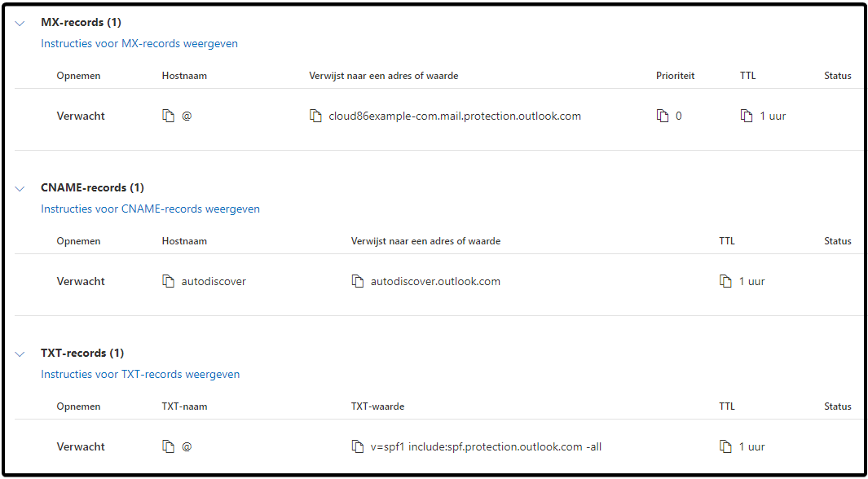The image size is (868, 479).
Task: Copy the autodiscover hostname
Action: point(168,281)
